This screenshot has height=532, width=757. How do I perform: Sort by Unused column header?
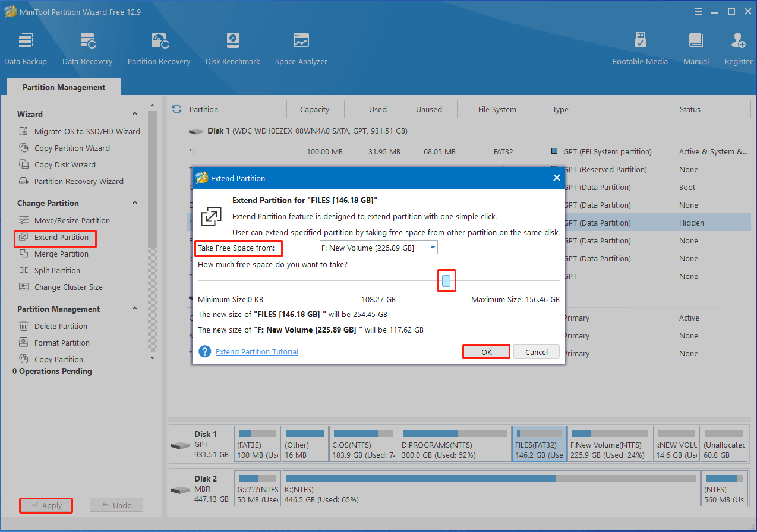tap(429, 109)
